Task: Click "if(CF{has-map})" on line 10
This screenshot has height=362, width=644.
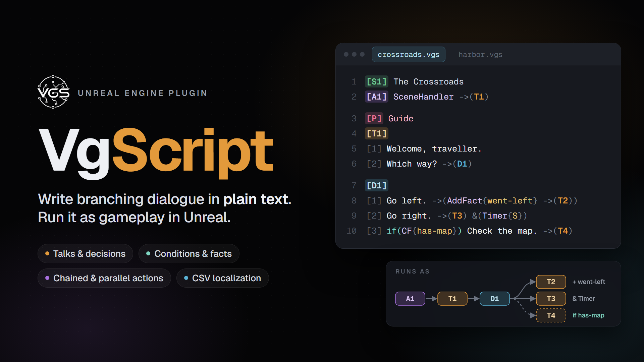Action: coord(424,231)
